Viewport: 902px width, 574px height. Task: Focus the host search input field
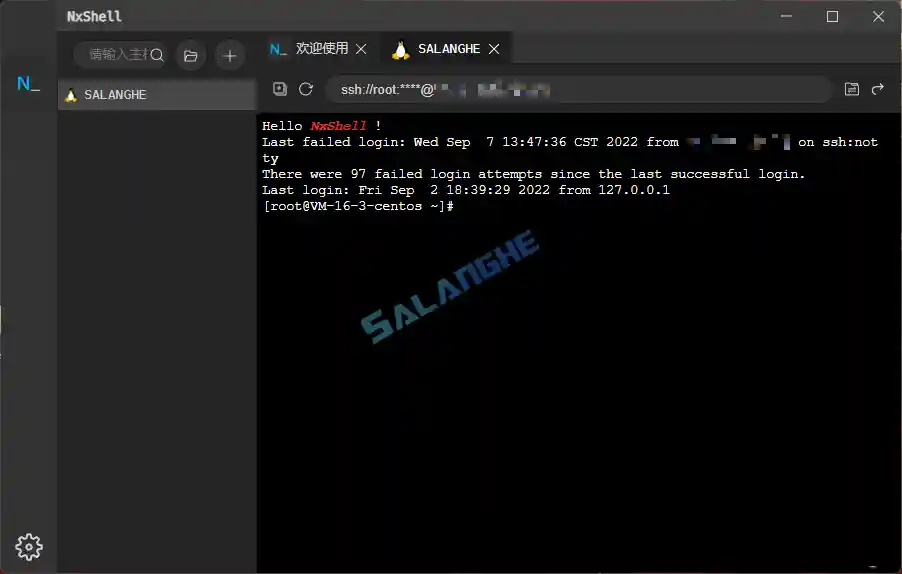[118, 55]
